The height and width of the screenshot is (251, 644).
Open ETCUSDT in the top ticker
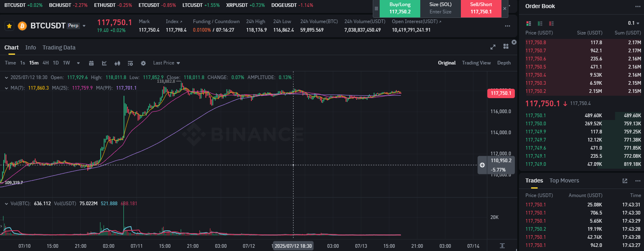pyautogui.click(x=157, y=5)
